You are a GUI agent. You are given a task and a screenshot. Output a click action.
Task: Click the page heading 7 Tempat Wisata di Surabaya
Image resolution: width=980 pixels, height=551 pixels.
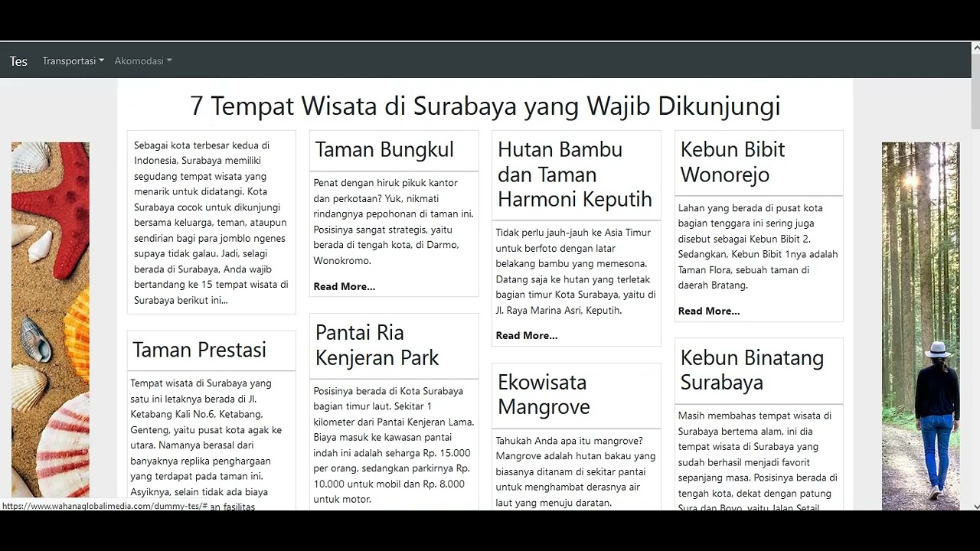[485, 106]
